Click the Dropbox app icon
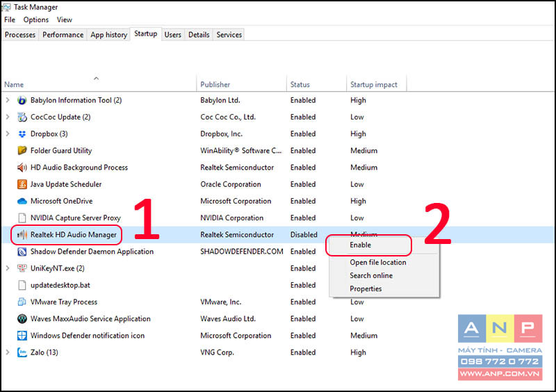 coord(22,133)
